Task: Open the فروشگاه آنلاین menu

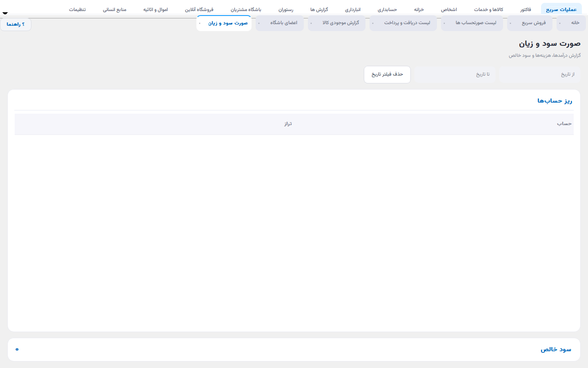Action: click(199, 9)
